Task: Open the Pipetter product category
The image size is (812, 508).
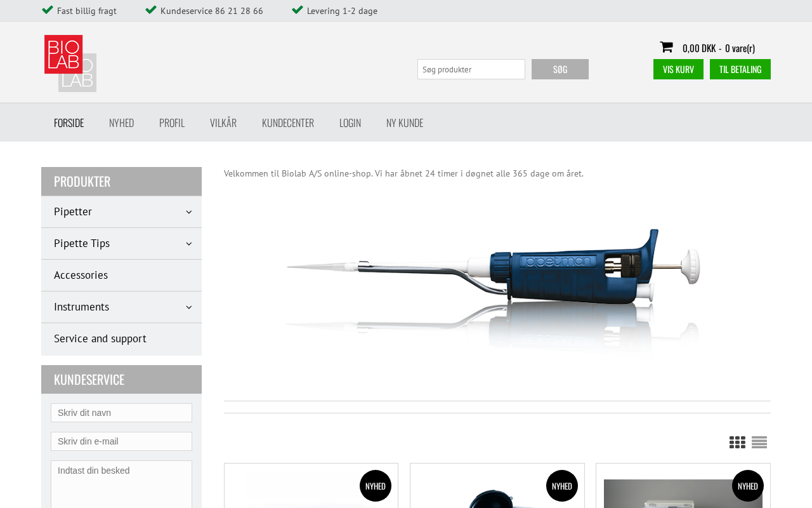Action: click(x=121, y=212)
